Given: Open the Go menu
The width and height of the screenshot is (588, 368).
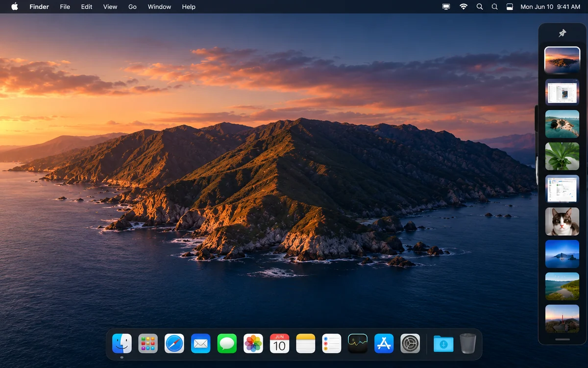Looking at the screenshot, I should click(x=132, y=7).
